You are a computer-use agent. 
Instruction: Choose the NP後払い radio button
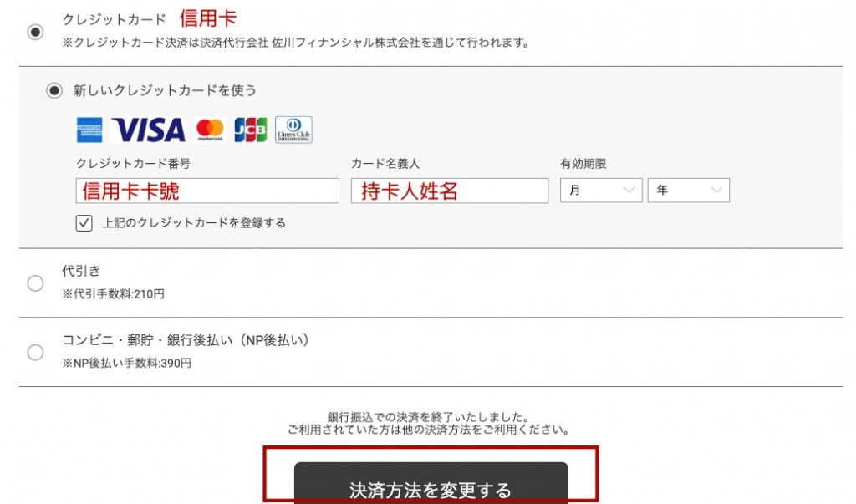tap(35, 352)
